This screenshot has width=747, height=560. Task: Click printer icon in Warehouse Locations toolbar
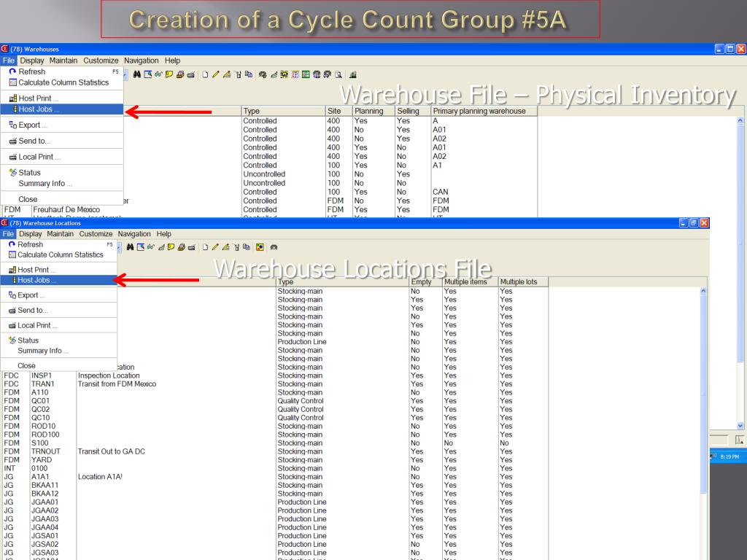tap(182, 247)
